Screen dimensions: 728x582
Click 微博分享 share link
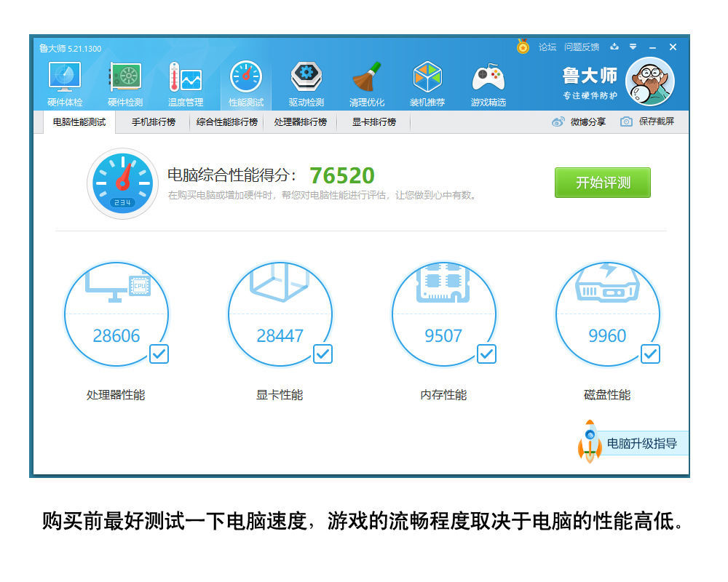pyautogui.click(x=588, y=121)
